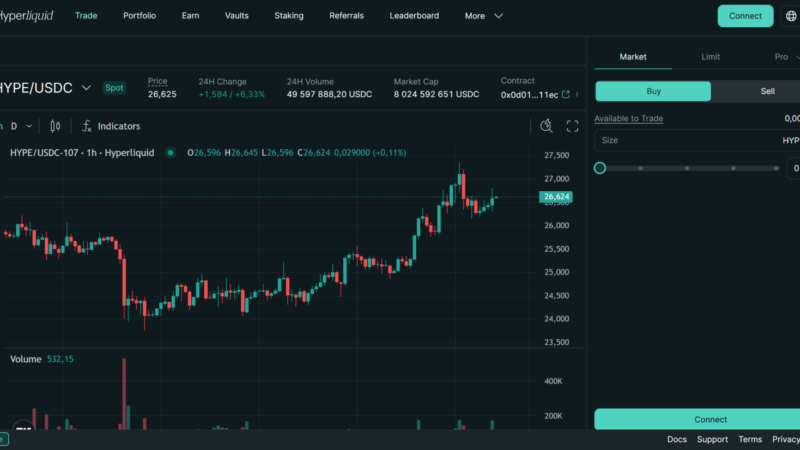Click the Price label in stats header
Screen dimensions: 800x450
(x=158, y=81)
